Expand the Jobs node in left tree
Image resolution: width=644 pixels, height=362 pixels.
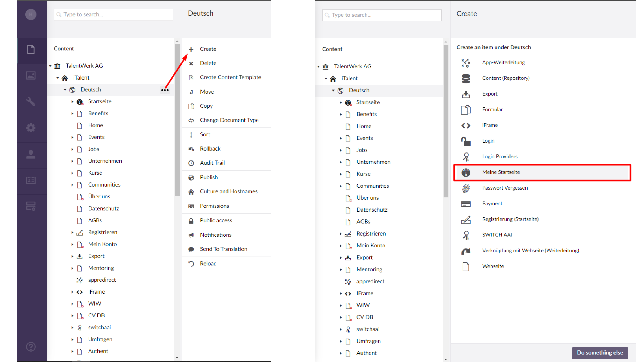point(72,149)
